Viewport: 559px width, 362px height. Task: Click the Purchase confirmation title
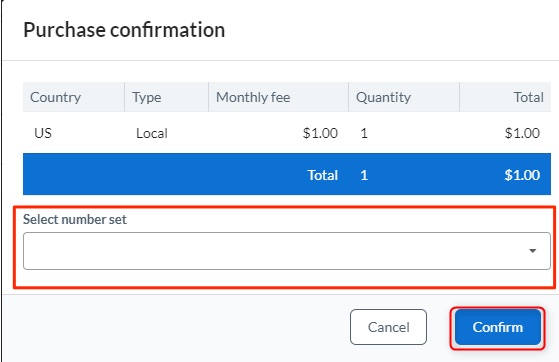coord(124,30)
